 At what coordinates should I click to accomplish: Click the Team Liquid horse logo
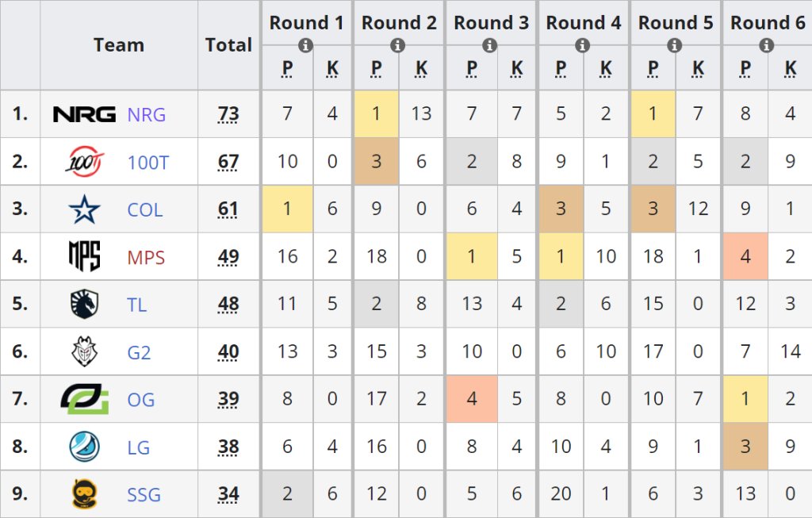[84, 304]
